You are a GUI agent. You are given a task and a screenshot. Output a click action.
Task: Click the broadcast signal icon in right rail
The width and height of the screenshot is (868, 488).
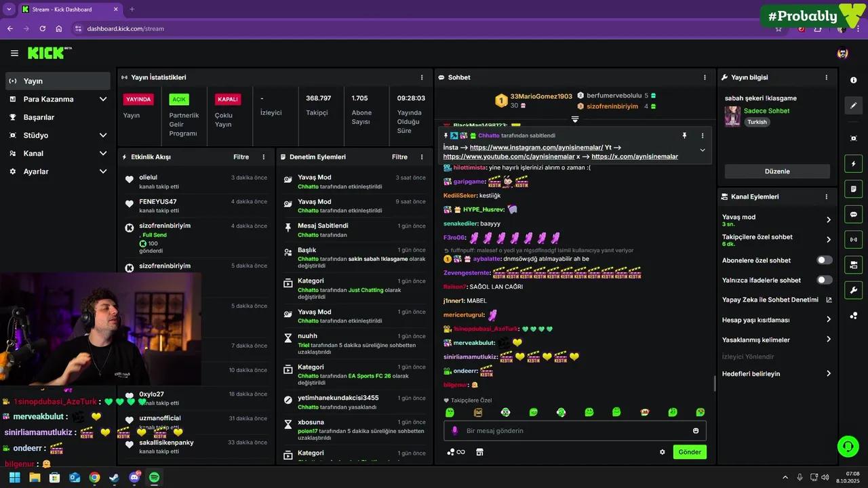tap(853, 239)
